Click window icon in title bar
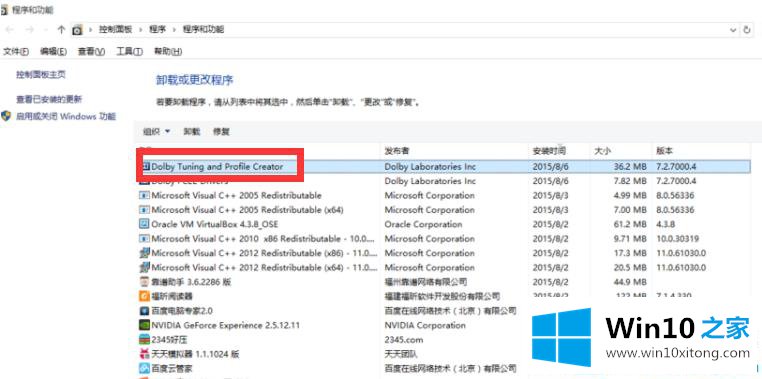Screen dimensions: 762x379 coord(4,9)
